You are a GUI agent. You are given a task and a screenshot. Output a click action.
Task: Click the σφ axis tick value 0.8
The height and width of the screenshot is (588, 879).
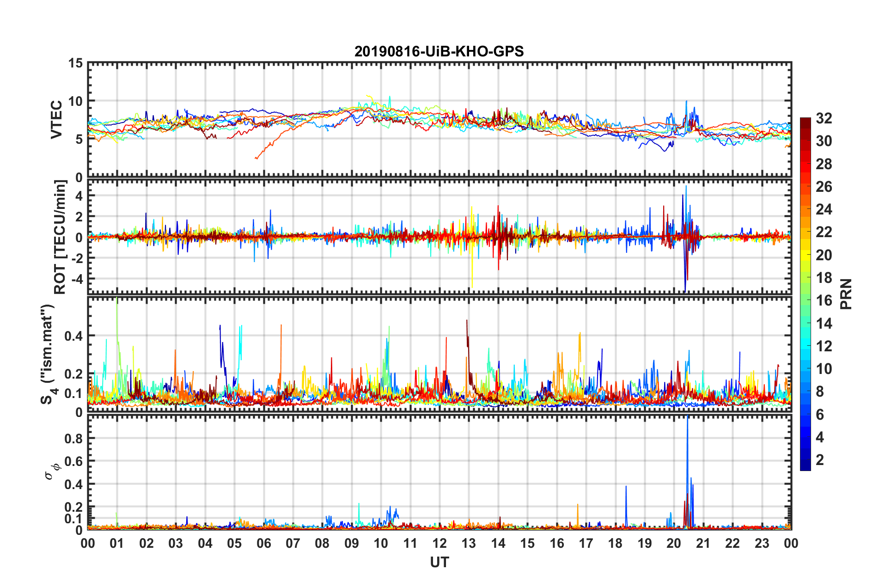(73, 438)
